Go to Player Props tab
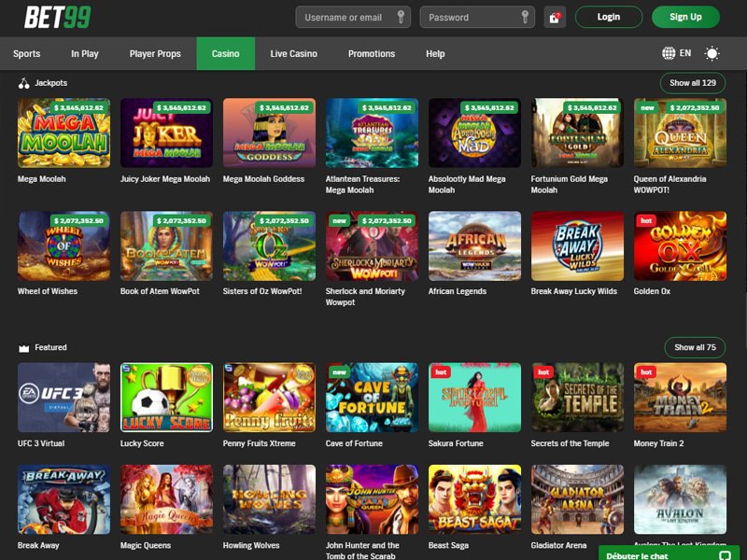 point(155,54)
